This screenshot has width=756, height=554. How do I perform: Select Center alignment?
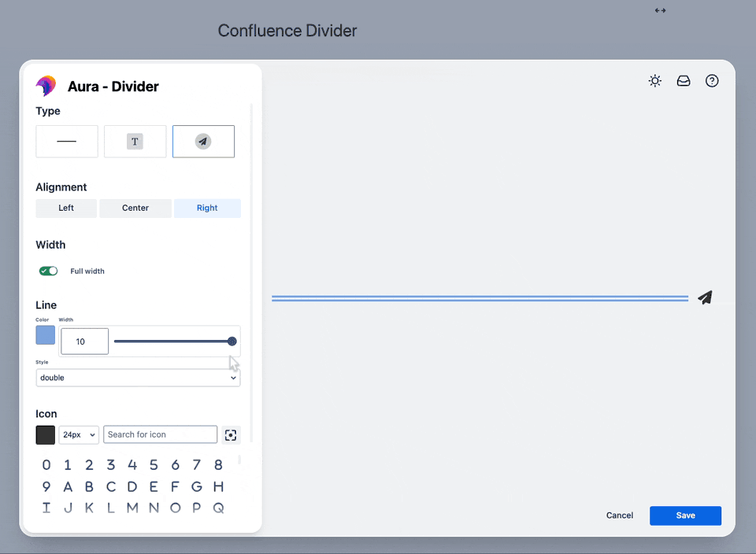pyautogui.click(x=135, y=208)
